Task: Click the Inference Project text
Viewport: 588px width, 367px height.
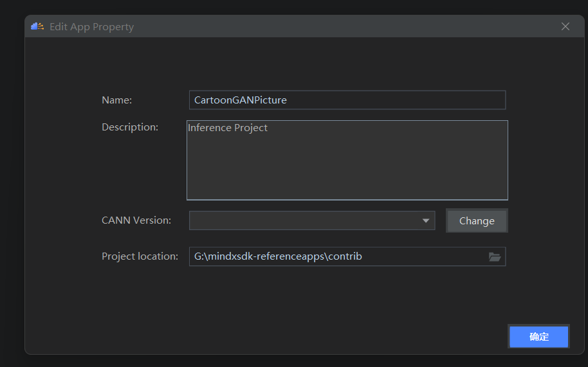Action: (228, 128)
